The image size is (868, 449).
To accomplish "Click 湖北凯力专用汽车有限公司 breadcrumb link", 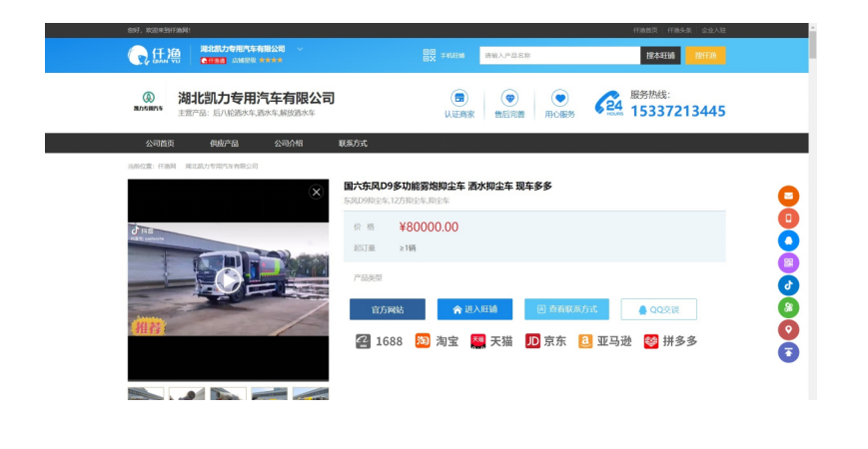I will click(222, 166).
